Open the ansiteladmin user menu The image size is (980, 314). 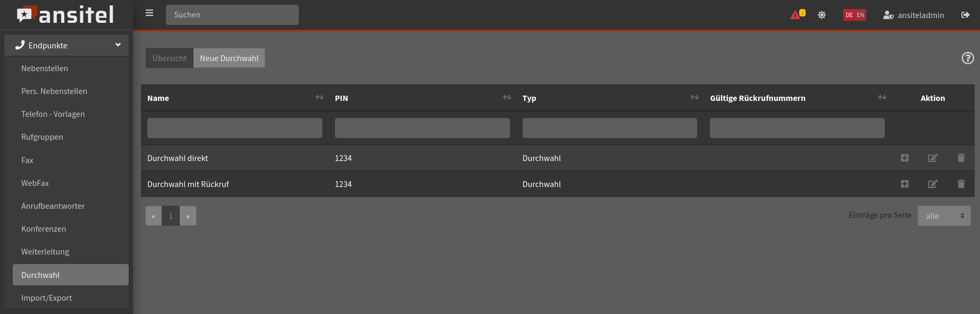pyautogui.click(x=914, y=15)
